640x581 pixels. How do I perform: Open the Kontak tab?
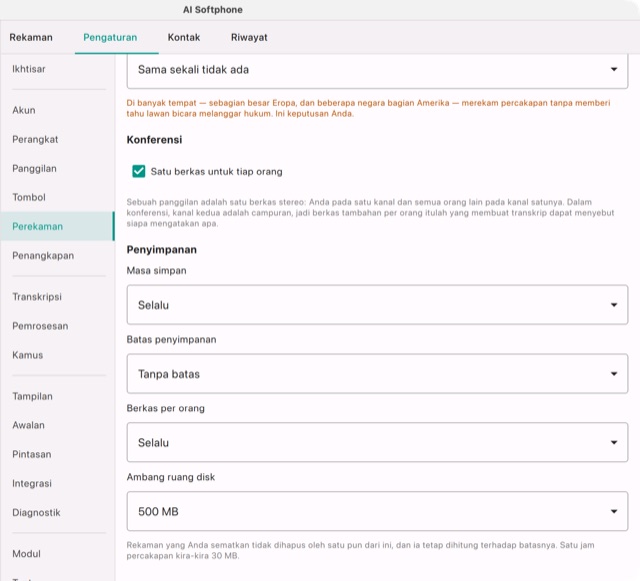[184, 38]
